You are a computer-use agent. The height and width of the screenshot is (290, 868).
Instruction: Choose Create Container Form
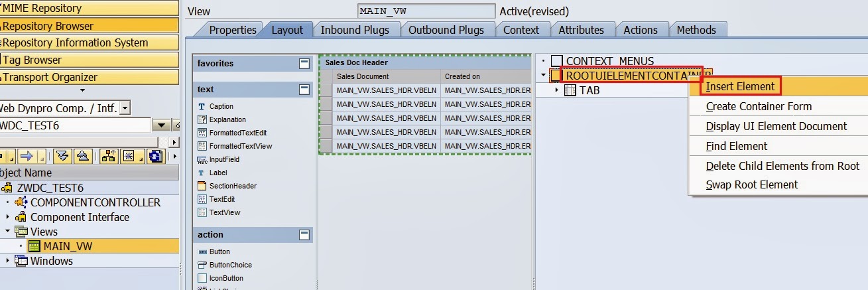(759, 106)
